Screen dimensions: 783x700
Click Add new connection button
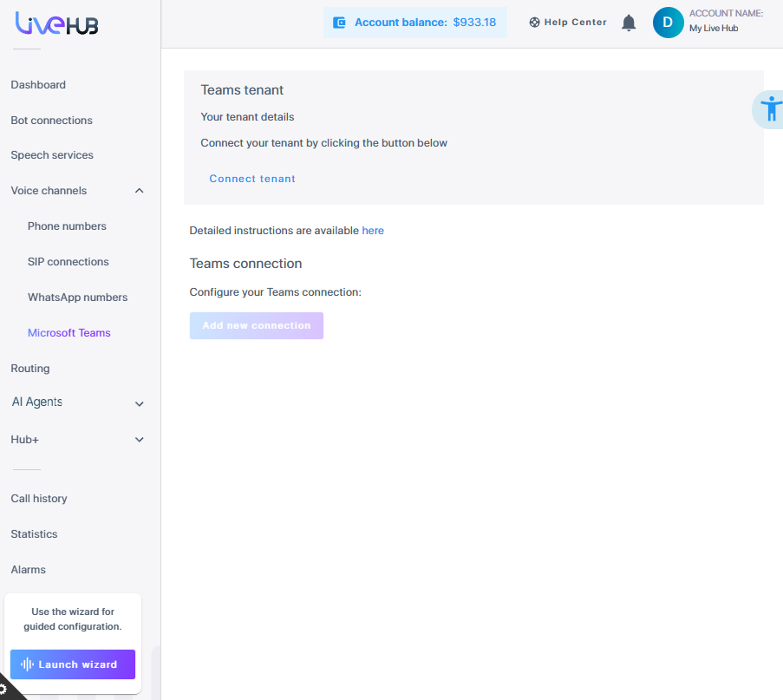pyautogui.click(x=257, y=326)
